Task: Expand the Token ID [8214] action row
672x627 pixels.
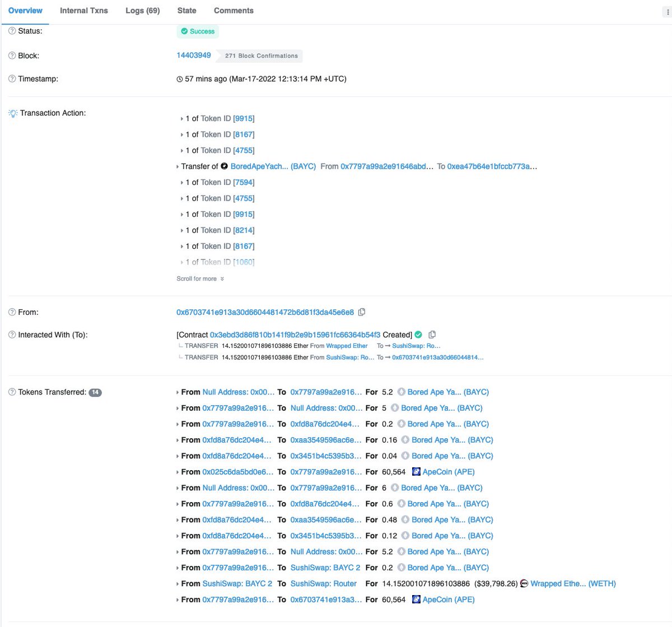Action: pyautogui.click(x=181, y=230)
